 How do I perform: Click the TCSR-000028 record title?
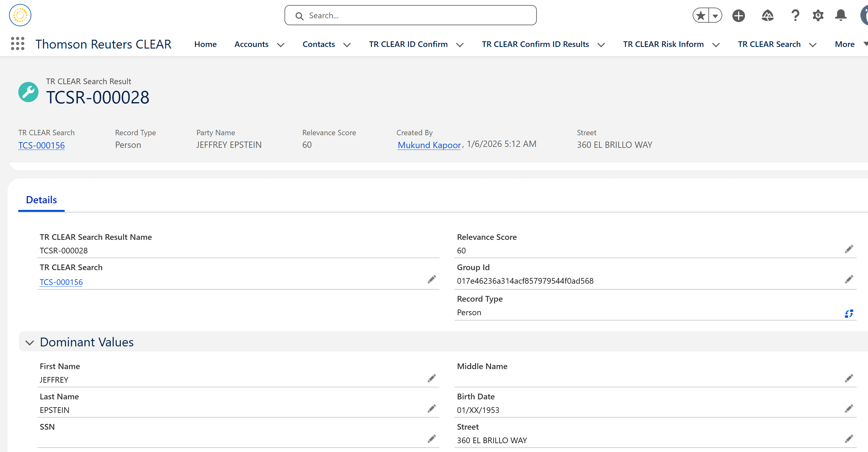point(98,97)
